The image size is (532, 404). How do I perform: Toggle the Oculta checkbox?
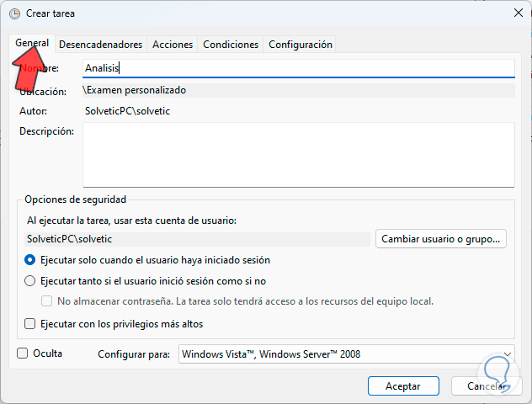pos(23,353)
